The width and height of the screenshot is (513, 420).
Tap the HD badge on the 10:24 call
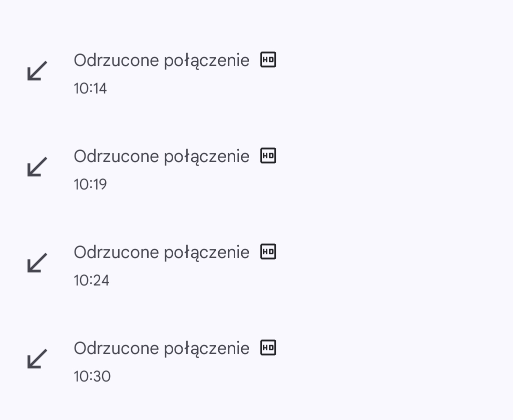tap(268, 251)
